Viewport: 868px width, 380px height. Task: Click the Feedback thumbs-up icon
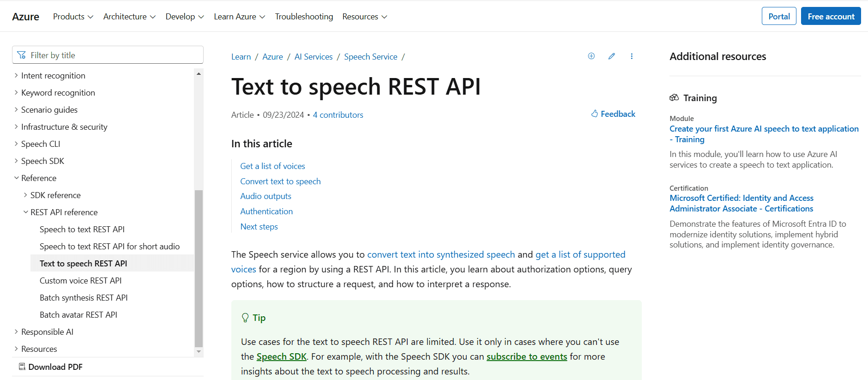[x=595, y=114]
